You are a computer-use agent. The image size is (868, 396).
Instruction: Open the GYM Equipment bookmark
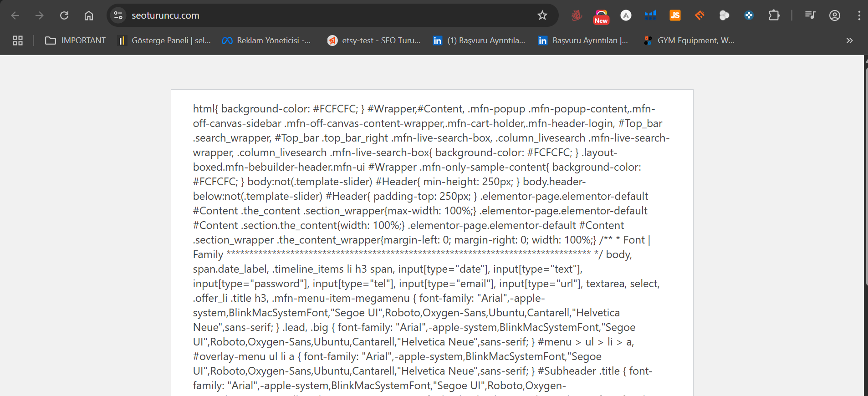689,41
